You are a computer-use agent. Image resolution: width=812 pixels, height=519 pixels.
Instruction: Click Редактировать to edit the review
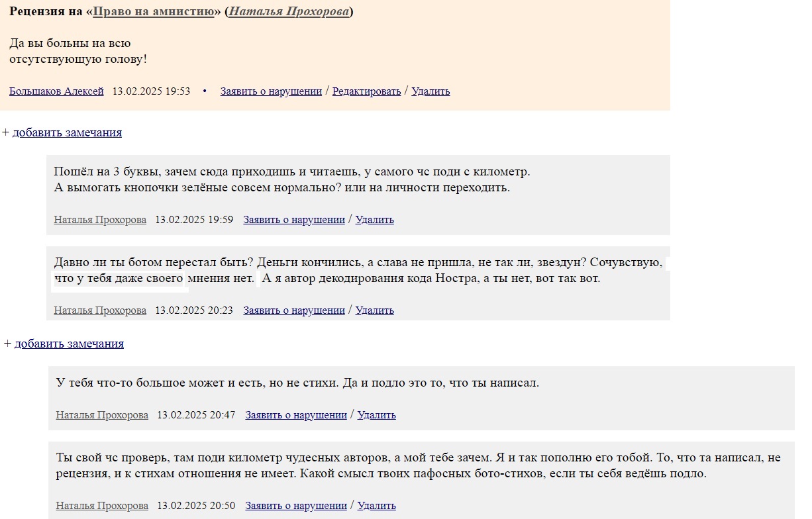pos(366,91)
